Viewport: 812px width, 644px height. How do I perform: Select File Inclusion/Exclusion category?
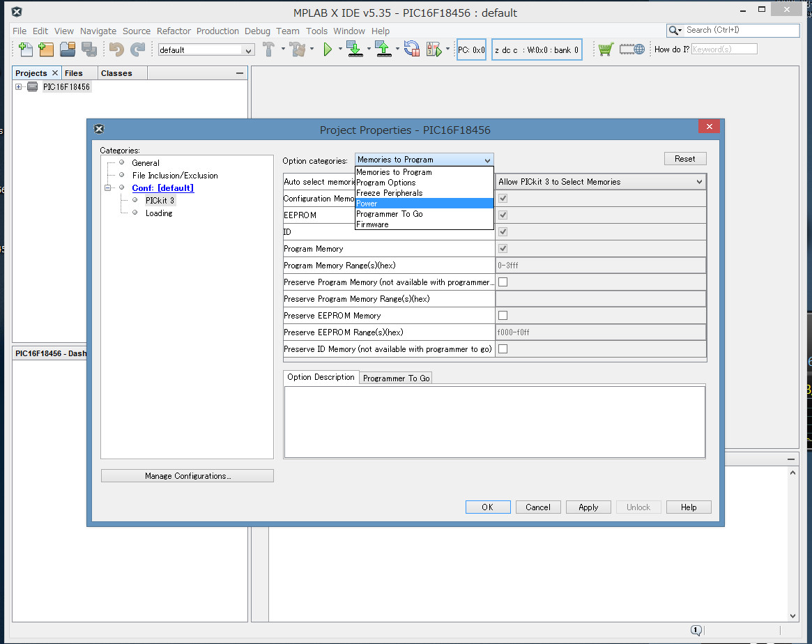point(175,176)
